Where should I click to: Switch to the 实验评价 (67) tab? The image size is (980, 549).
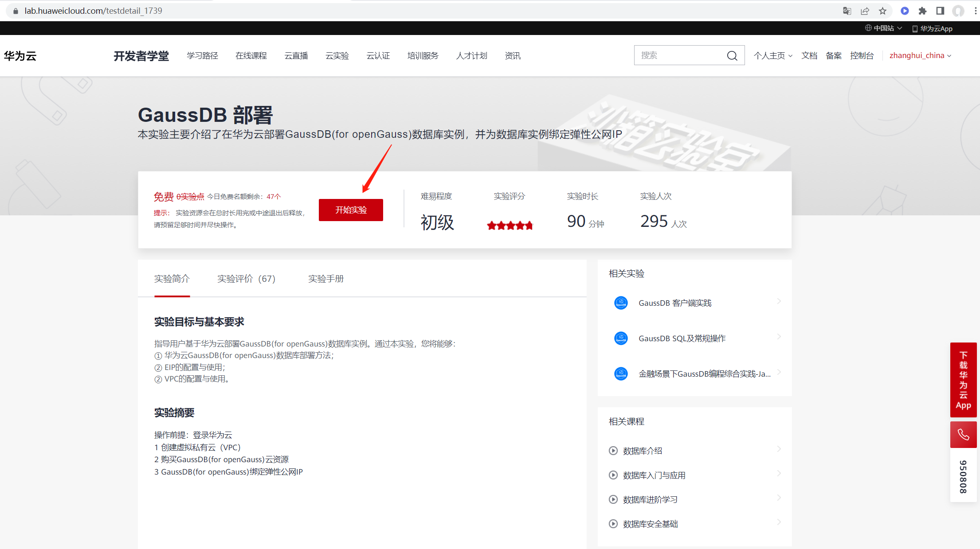(246, 279)
